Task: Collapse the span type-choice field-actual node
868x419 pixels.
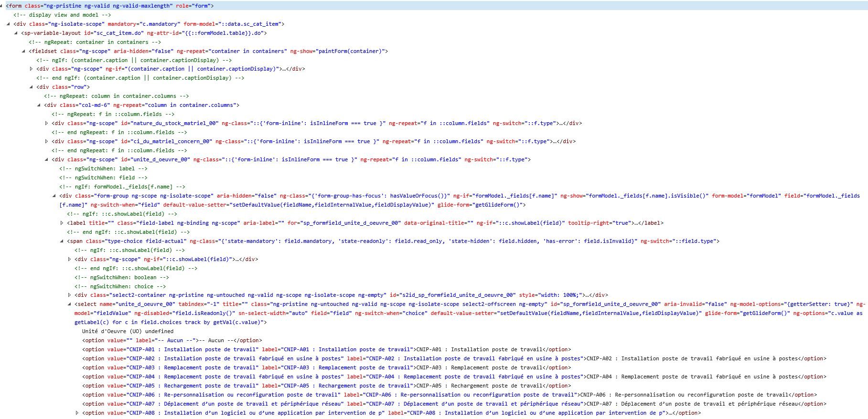Action: 62,241
